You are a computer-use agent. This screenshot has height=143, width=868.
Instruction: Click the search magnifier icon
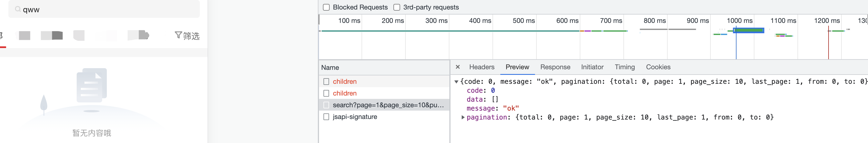[x=18, y=9]
